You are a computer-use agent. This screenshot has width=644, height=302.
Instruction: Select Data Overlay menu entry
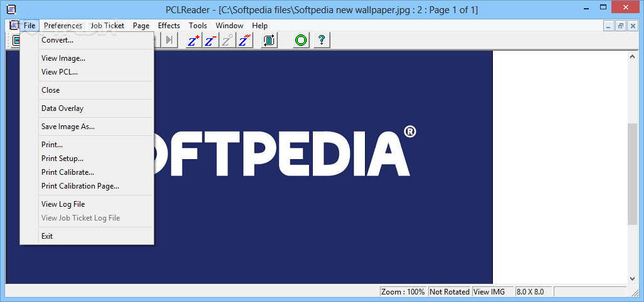[x=87, y=108]
